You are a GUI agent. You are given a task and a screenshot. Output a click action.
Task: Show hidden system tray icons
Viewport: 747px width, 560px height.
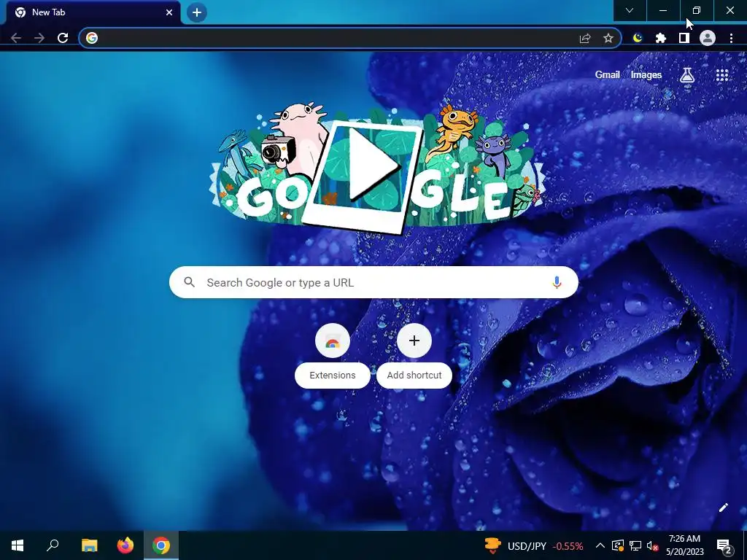[600, 545]
